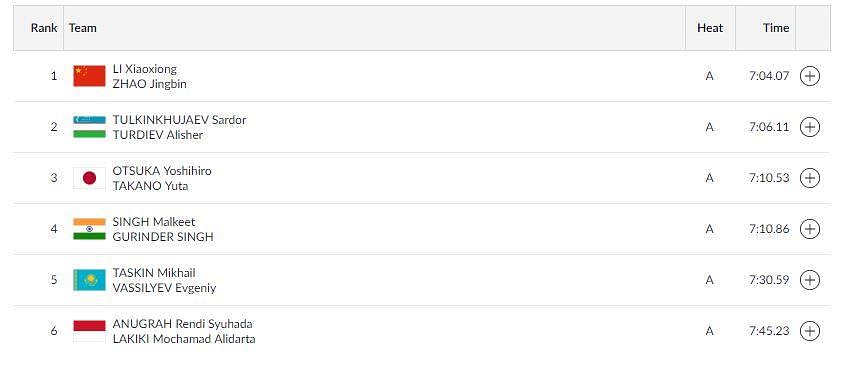Show details for the Kazakhstan team row
This screenshot has height=374, width=848.
pyautogui.click(x=810, y=280)
